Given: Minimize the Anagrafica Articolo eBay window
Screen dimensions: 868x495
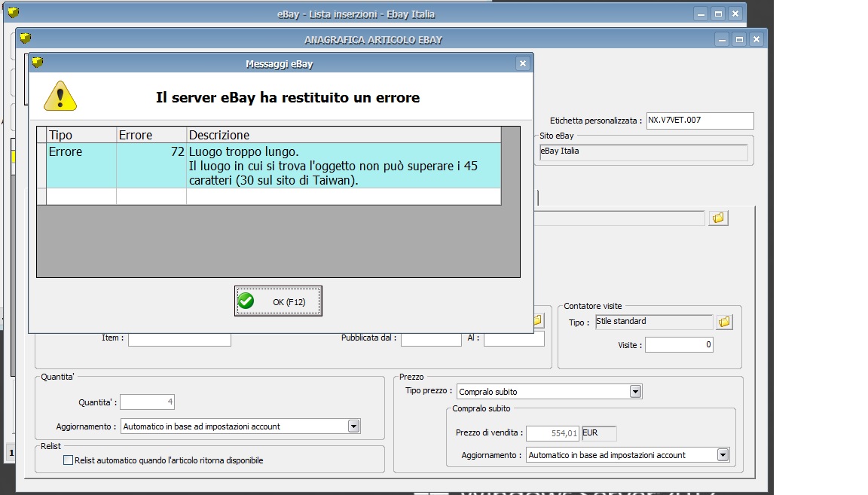Looking at the screenshot, I should coord(722,40).
